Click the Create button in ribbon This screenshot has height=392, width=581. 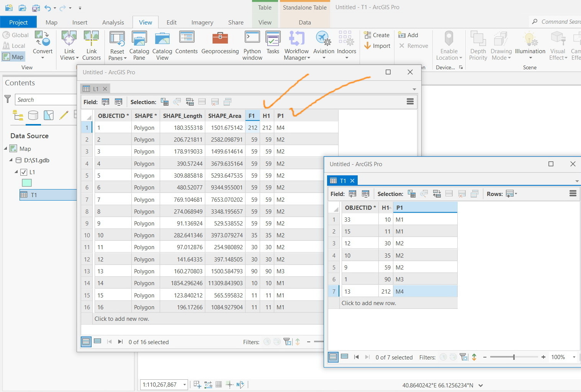376,35
